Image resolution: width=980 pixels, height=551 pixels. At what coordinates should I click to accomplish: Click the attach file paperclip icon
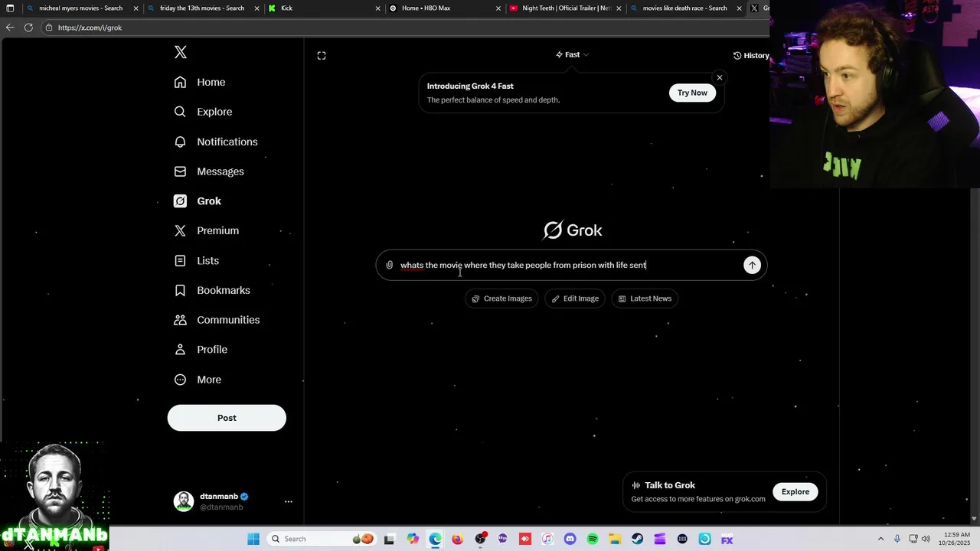pos(389,265)
